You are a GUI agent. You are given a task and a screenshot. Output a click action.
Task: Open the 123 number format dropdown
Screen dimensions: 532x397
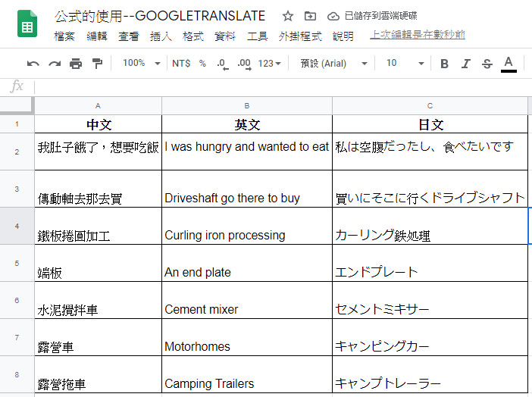tap(269, 64)
